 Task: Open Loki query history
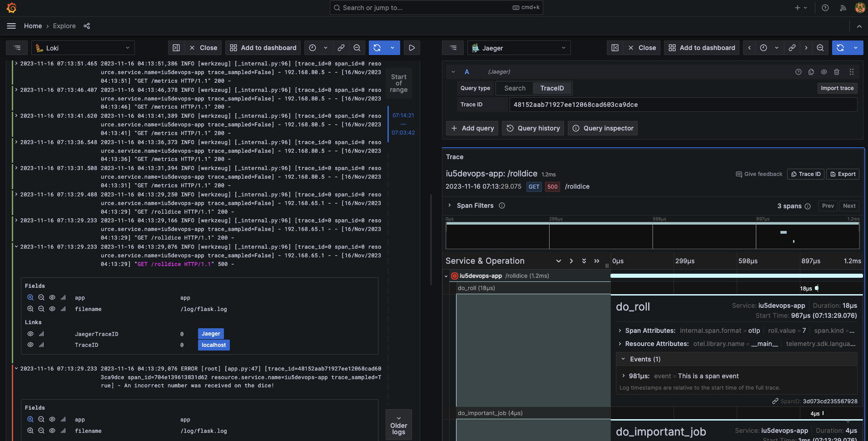pos(533,128)
